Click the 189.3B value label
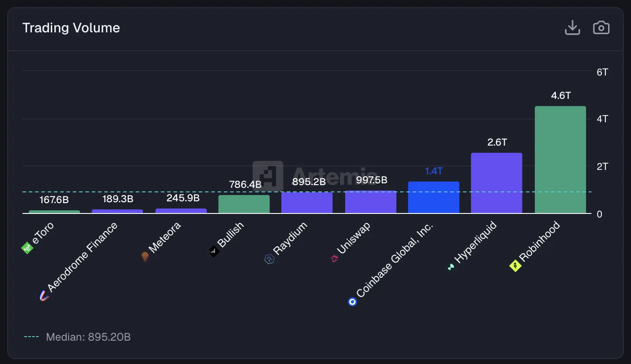This screenshot has height=364, width=631. 118,199
